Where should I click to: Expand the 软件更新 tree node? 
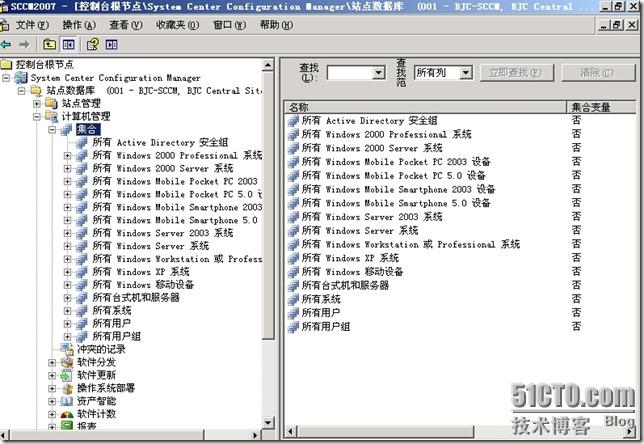pos(52,375)
